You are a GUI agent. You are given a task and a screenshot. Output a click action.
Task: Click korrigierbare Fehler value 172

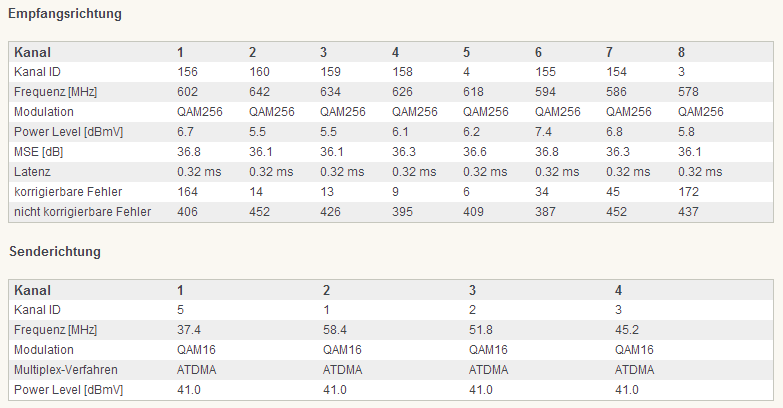(688, 192)
